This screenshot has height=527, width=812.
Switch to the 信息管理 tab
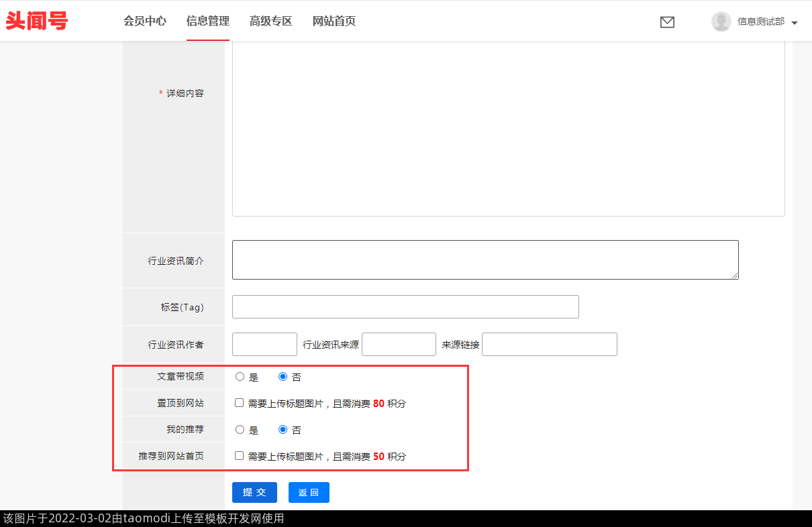point(208,21)
